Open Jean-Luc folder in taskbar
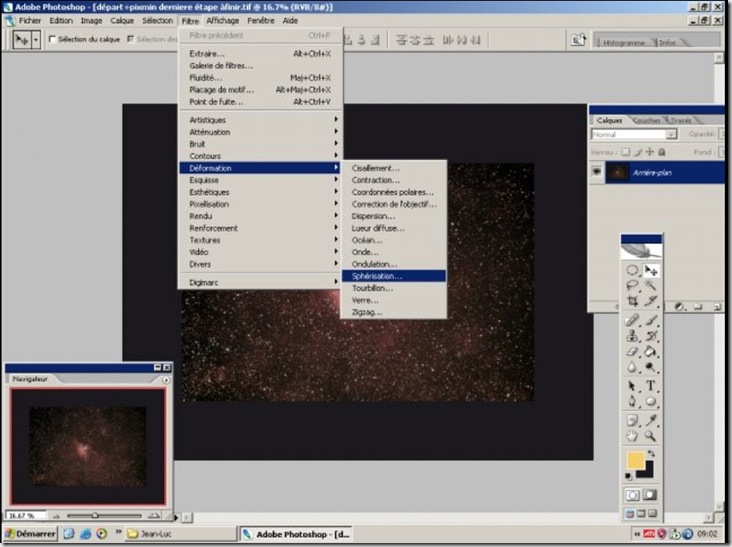Screen dimensions: 732x547 tap(180, 534)
